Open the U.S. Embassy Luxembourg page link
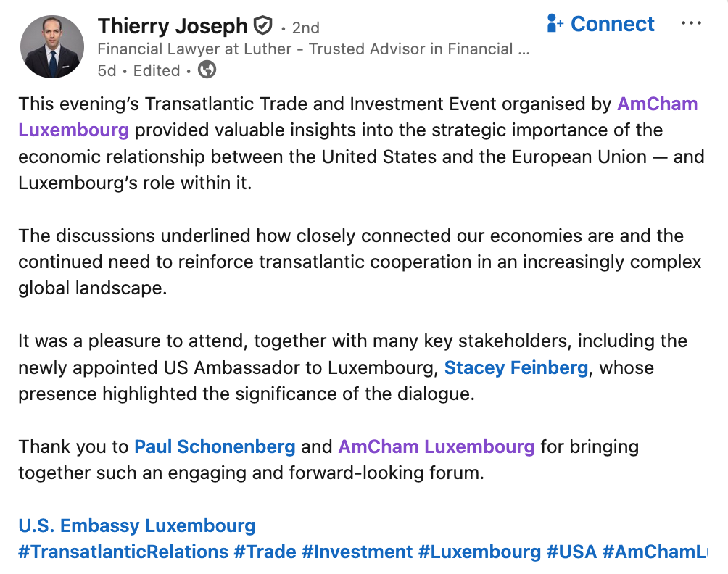 [137, 525]
